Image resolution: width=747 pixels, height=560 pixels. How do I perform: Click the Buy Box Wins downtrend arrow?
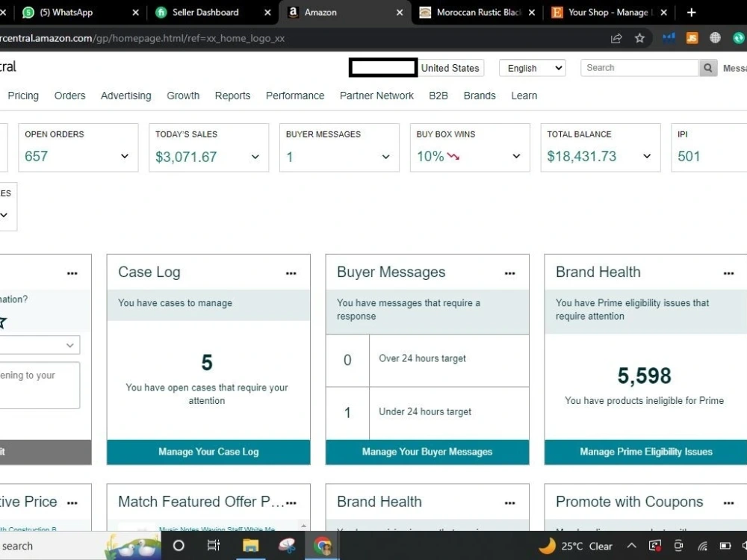[x=453, y=156]
